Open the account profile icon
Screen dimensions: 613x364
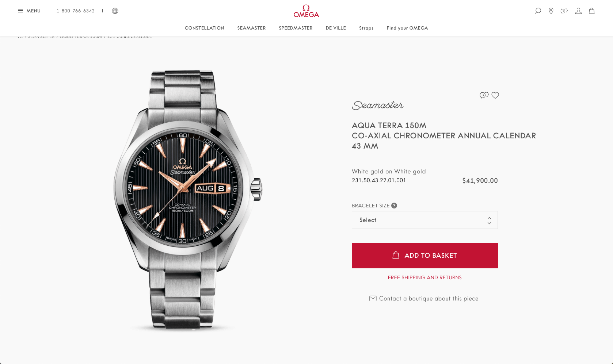[x=578, y=11]
